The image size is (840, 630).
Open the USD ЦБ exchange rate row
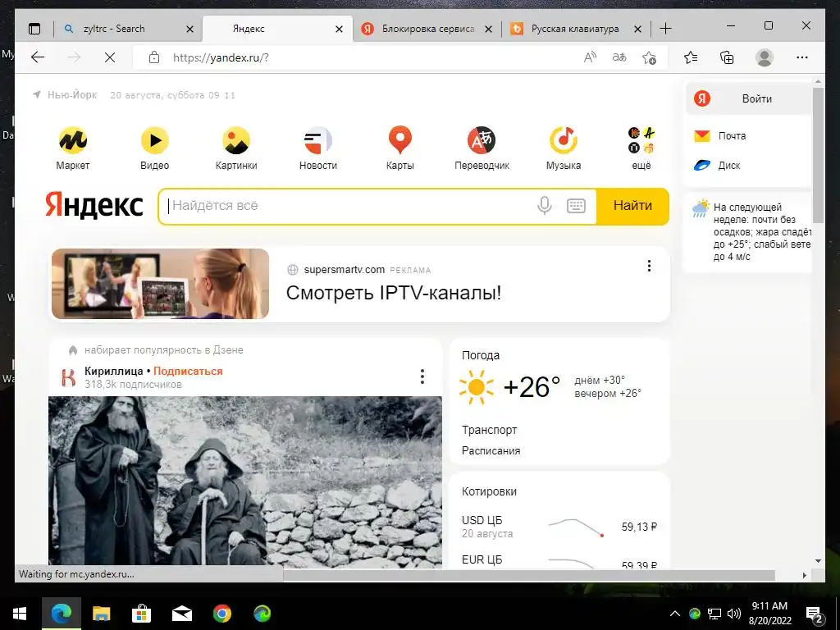(x=559, y=527)
